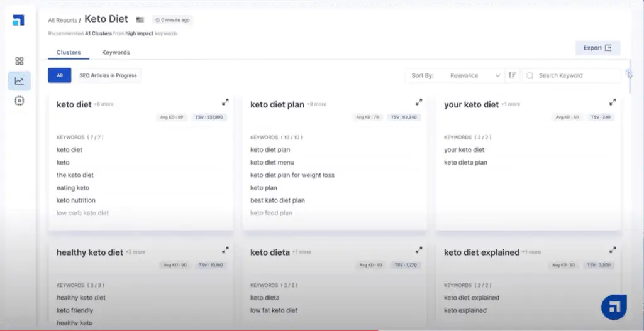
Task: Open the dashboard grid icon in sidebar
Action: coord(19,61)
